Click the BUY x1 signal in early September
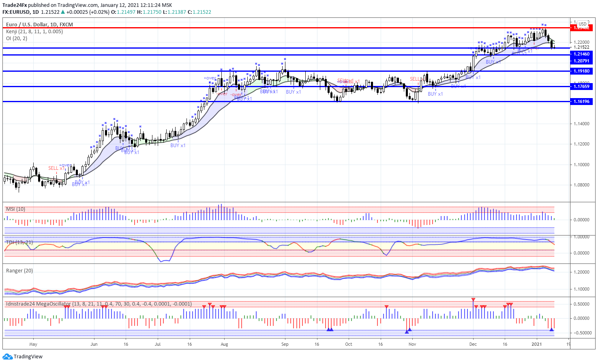The height and width of the screenshot is (364, 598). 294,92
